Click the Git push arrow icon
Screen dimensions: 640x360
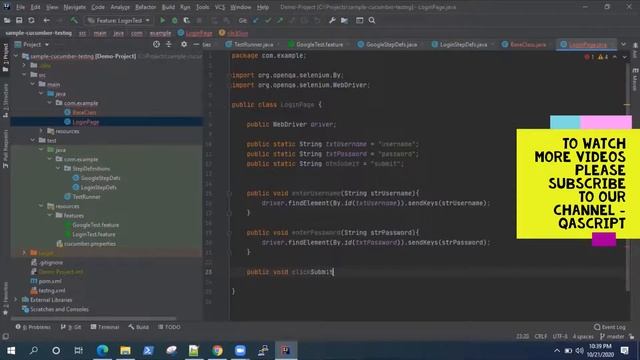(x=280, y=20)
